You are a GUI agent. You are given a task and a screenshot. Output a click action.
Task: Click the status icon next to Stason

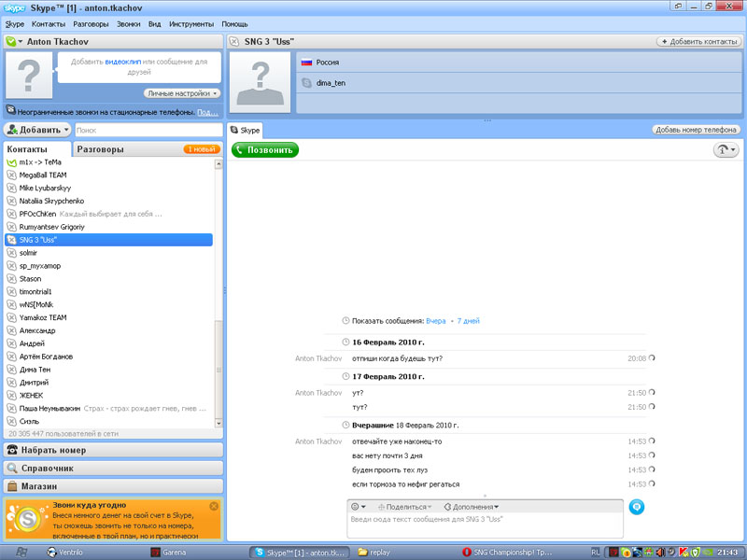(12, 278)
